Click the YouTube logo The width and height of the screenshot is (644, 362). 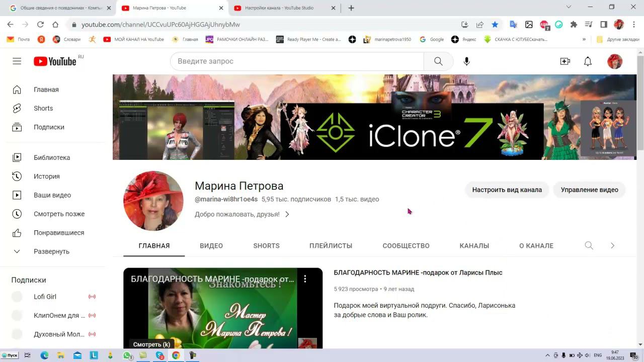[55, 61]
